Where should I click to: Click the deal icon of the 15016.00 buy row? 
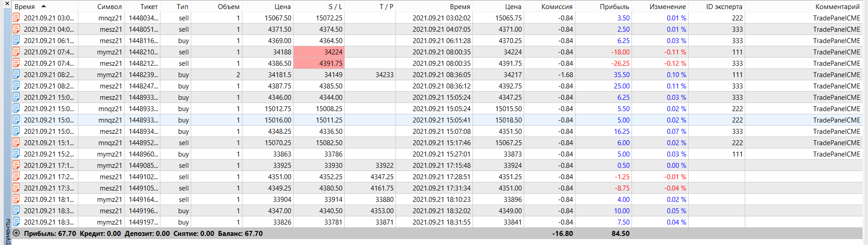[16, 120]
